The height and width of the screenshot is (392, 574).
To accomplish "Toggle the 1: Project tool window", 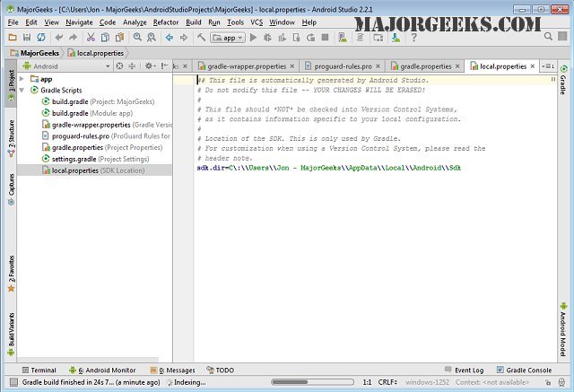I will [x=11, y=83].
